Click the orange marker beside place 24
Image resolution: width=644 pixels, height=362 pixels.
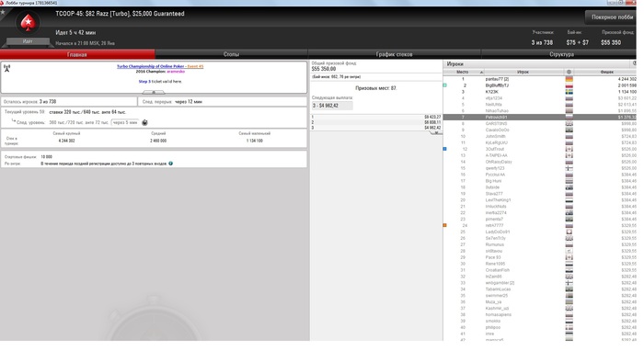coord(444,225)
